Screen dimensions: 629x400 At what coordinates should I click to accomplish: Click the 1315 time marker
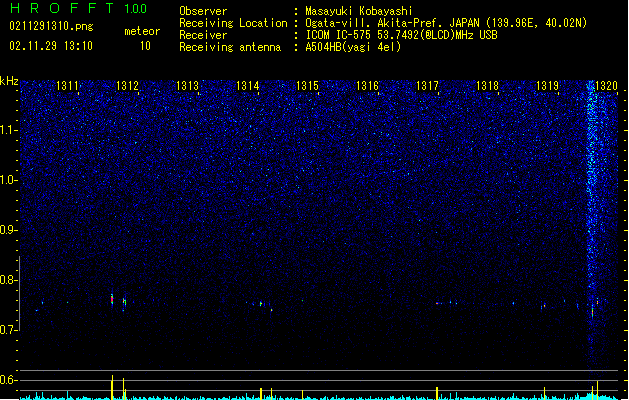(307, 85)
